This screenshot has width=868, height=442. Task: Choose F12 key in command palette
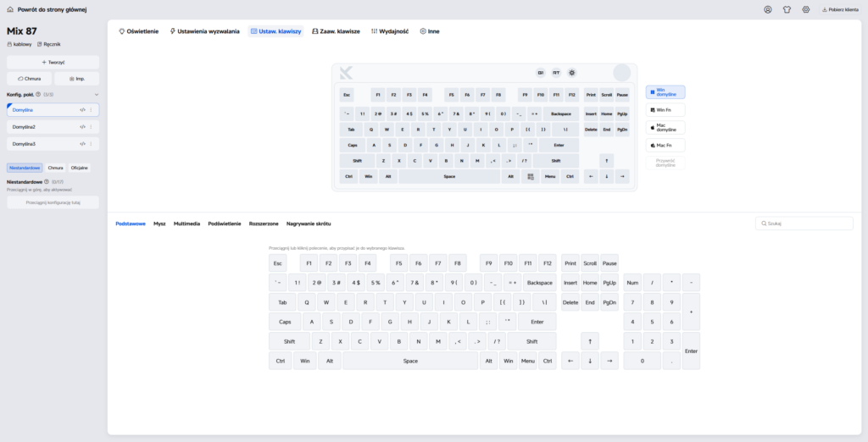click(548, 263)
